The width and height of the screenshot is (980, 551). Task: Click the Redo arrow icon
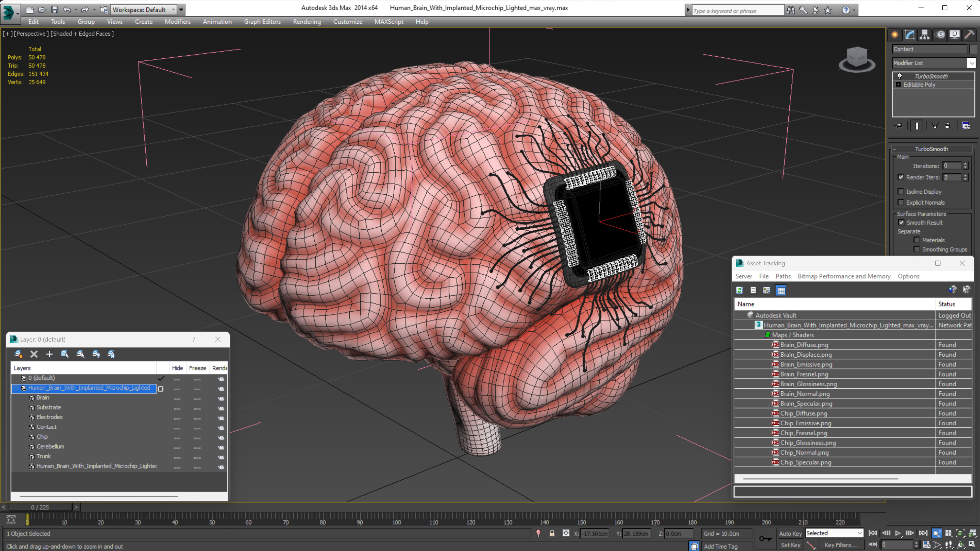click(x=85, y=10)
